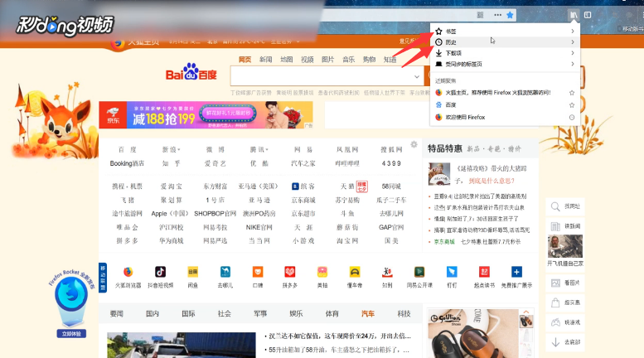Click the Baidu logo

pos(191,72)
